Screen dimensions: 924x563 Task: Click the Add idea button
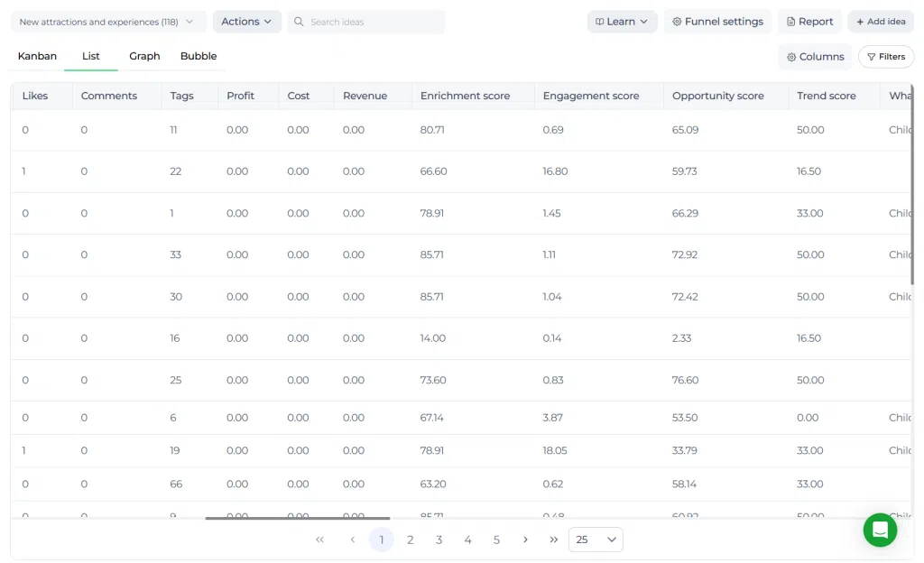tap(881, 22)
